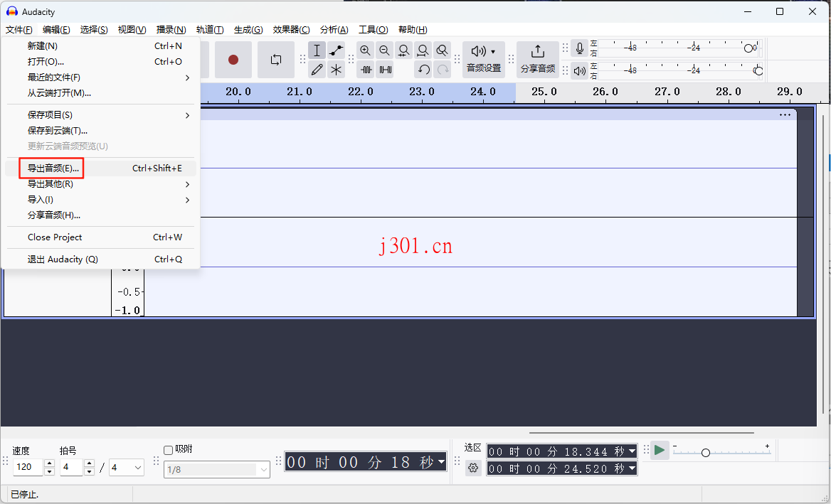Open the 工具(O) tools menu
This screenshot has height=504, width=831.
click(373, 30)
